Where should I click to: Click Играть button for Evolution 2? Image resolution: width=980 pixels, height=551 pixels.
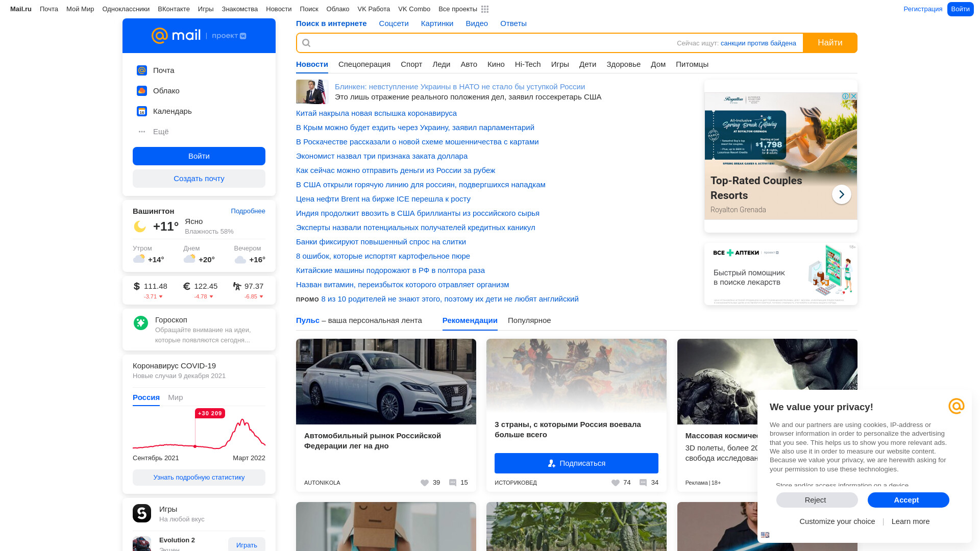(247, 545)
